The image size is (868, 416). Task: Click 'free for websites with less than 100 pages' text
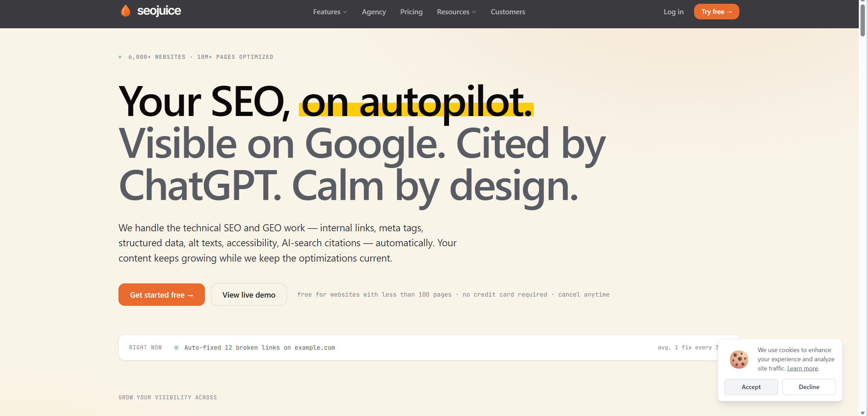374,295
